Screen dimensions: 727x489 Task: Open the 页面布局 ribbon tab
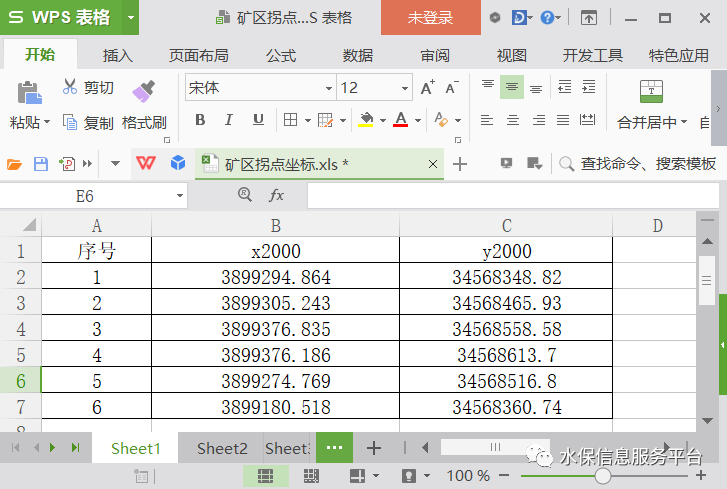tap(198, 56)
